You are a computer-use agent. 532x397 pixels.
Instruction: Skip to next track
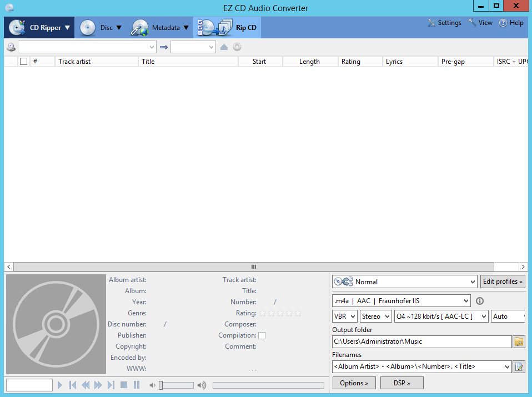click(x=111, y=385)
